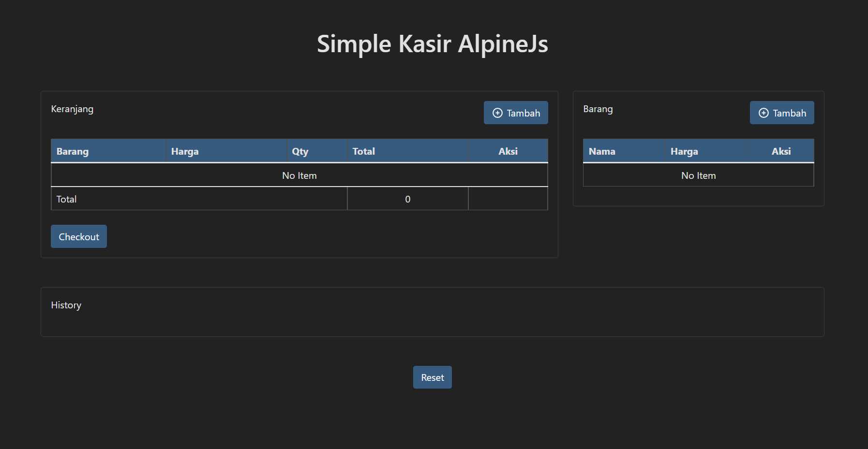Click the Total value showing 0

pos(407,199)
